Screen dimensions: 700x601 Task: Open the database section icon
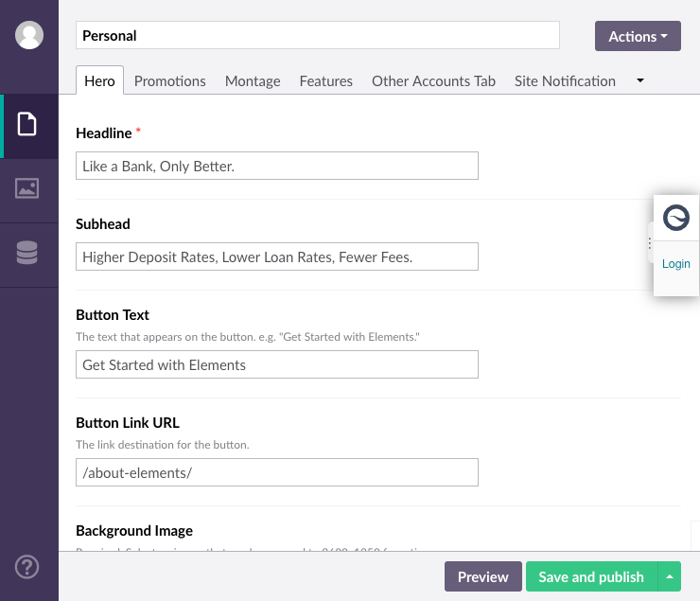(27, 253)
